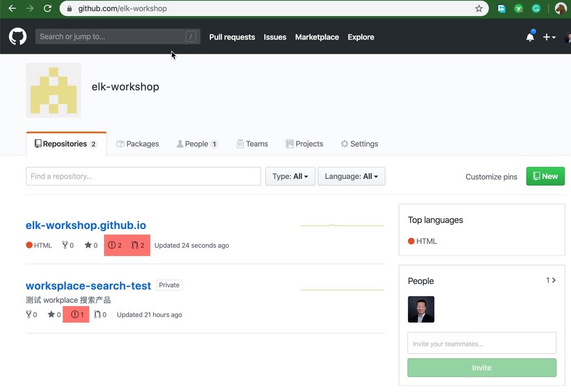Open pull requests count on elk-workshop.github.io

pos(138,246)
